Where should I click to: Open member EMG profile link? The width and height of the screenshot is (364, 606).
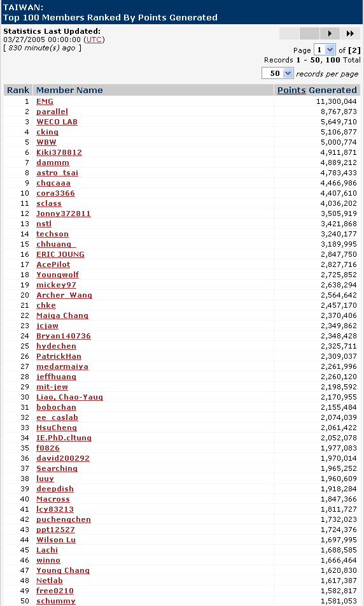pos(45,101)
